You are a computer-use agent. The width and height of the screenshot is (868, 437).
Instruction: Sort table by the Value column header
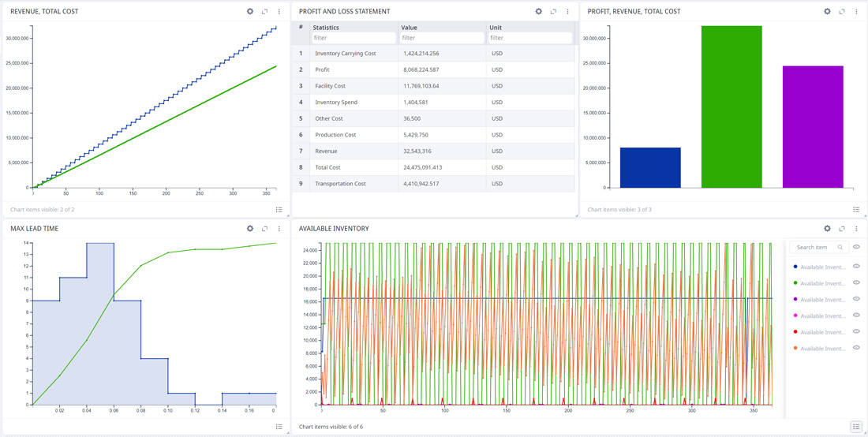point(409,27)
